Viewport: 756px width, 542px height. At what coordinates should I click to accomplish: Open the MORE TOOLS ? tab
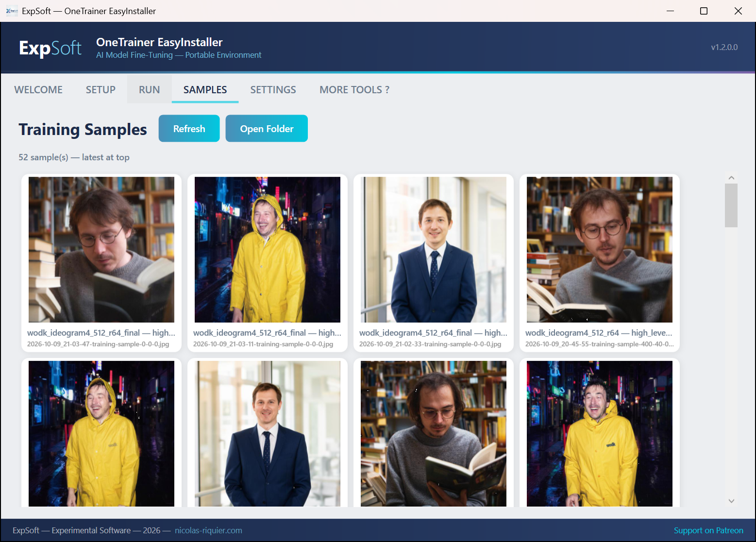[x=354, y=90]
